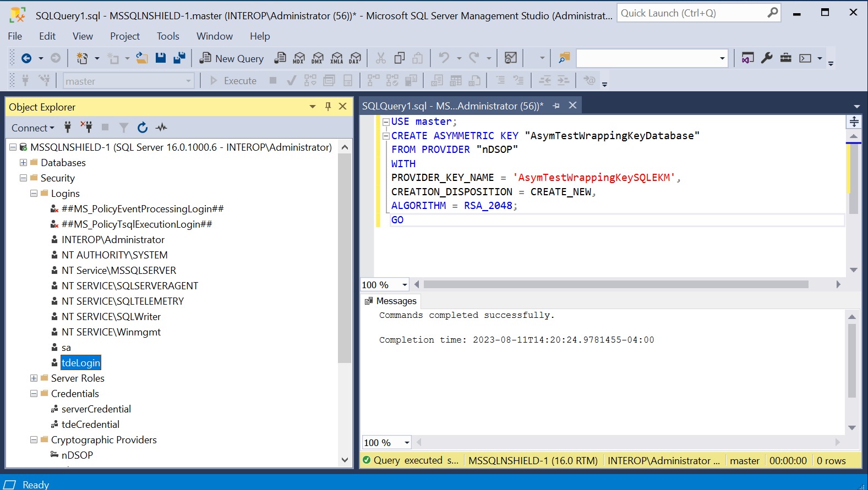Click in the Quick Launch search box

pyautogui.click(x=692, y=13)
